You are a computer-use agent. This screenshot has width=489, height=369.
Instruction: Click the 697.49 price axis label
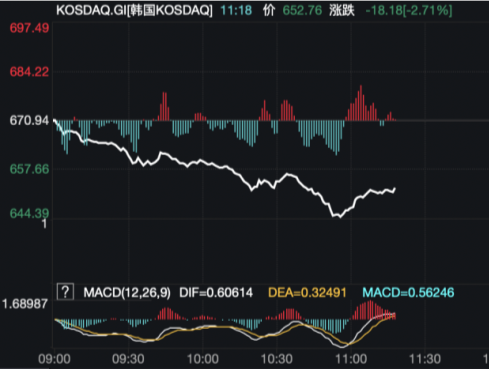tap(29, 28)
